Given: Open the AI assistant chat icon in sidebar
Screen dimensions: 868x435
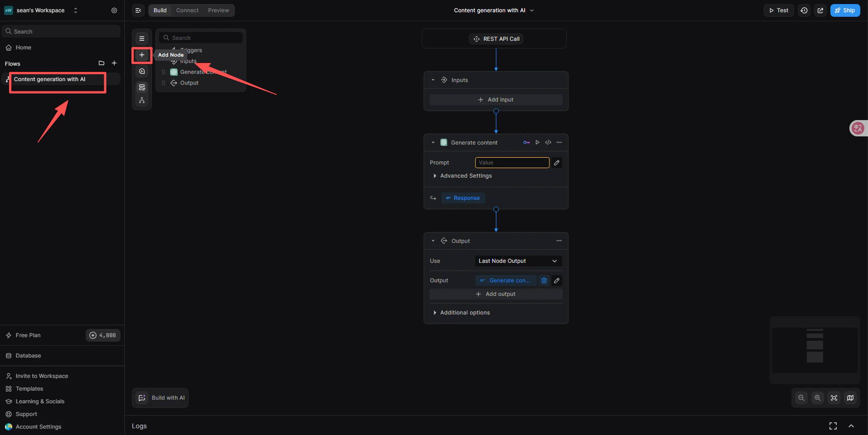Looking at the screenshot, I should click(x=142, y=71).
